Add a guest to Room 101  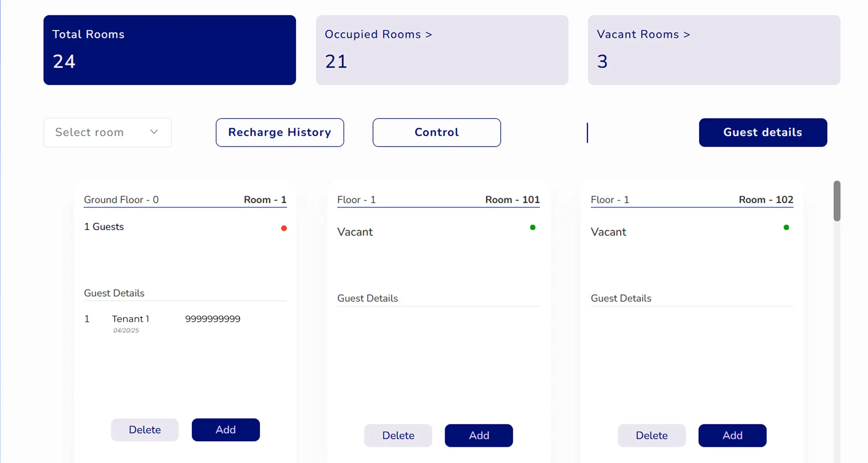(479, 436)
